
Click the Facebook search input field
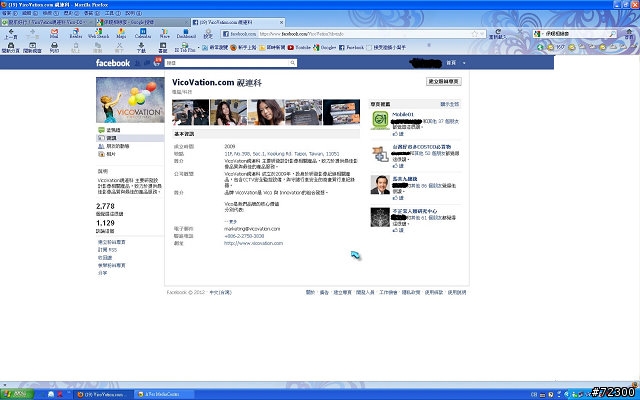[227, 63]
